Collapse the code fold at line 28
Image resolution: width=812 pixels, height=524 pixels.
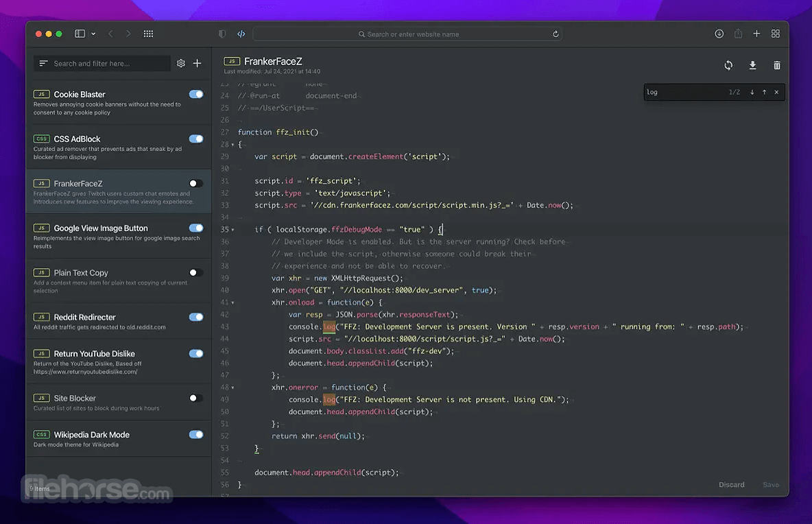tap(232, 145)
